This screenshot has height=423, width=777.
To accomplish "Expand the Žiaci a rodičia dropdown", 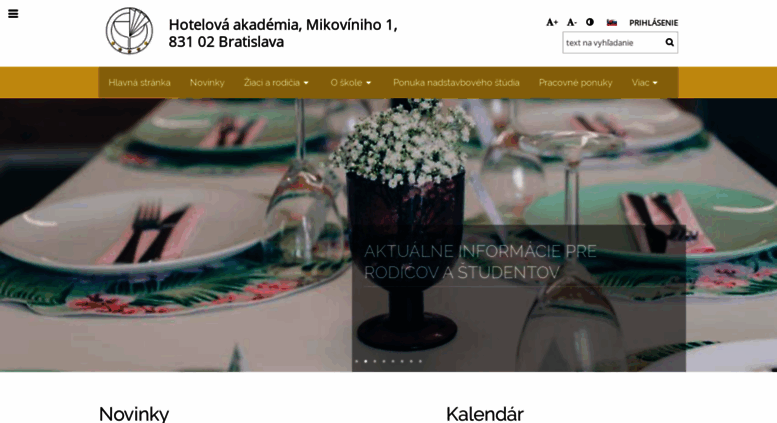I will click(x=276, y=83).
